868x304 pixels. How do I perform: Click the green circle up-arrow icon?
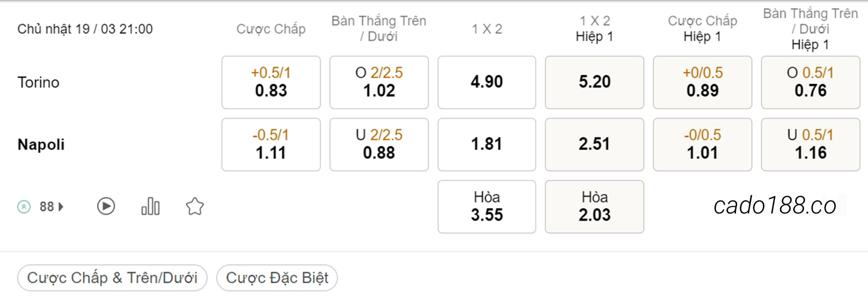24,207
